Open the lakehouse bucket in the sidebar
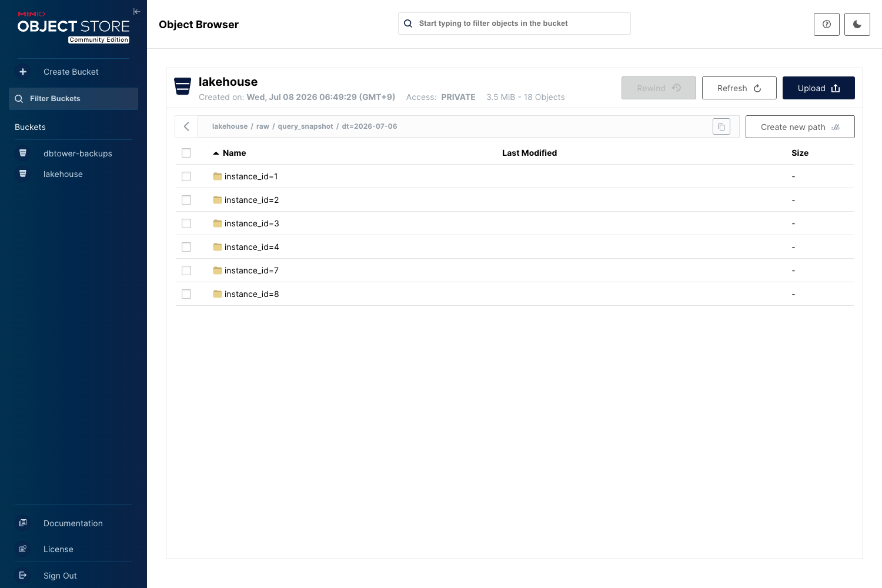 (x=63, y=174)
